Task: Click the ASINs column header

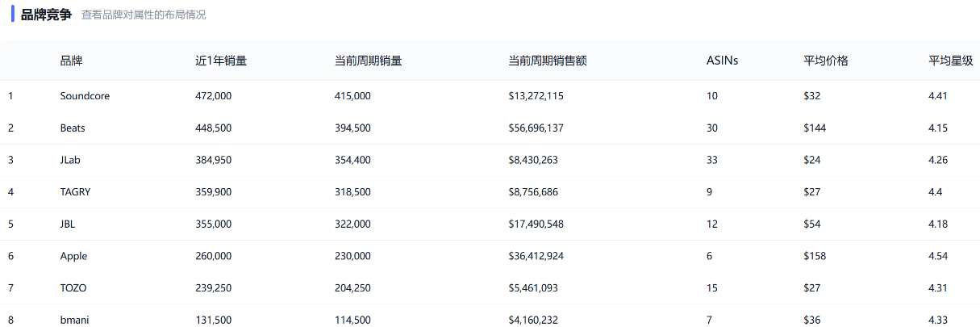Action: tap(722, 61)
